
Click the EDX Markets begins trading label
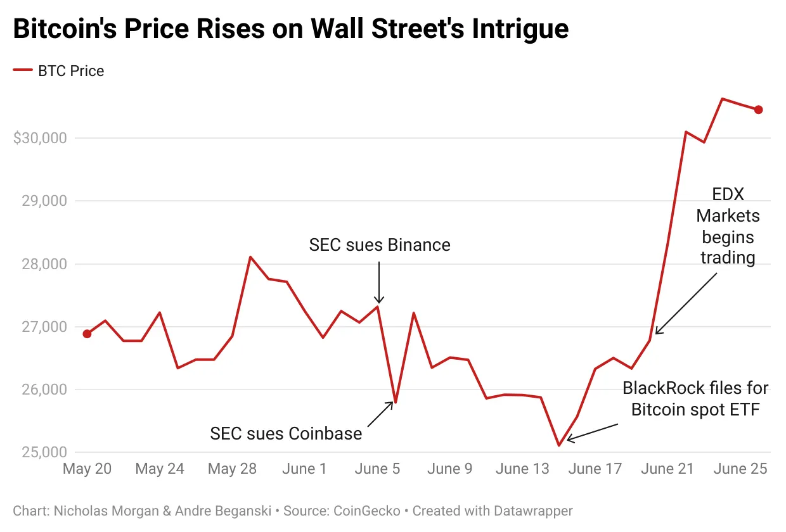click(x=728, y=226)
